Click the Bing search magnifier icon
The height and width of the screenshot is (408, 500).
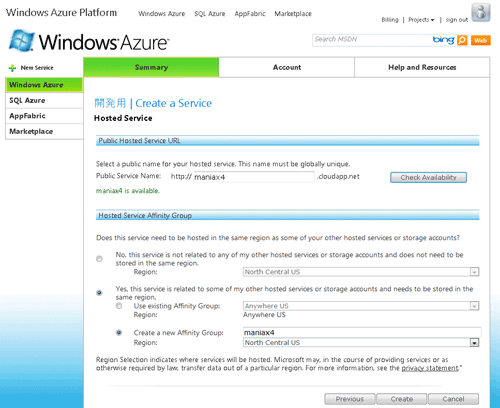[462, 40]
